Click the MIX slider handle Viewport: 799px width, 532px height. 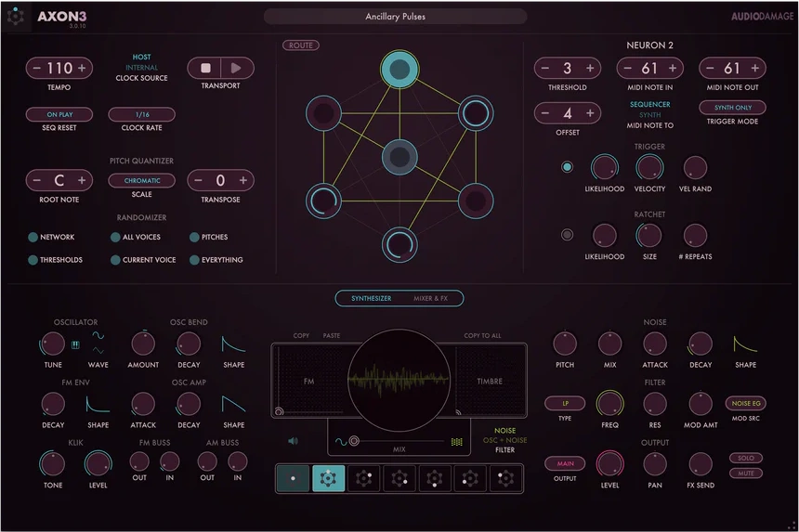coord(354,441)
